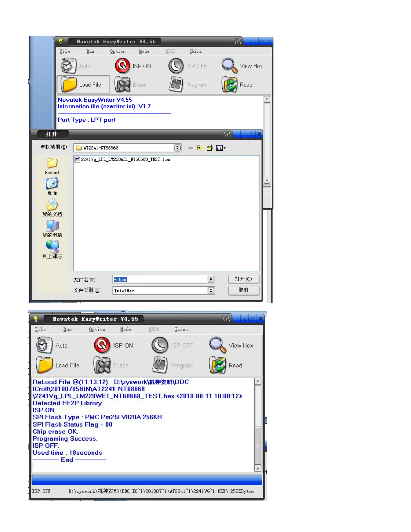Image resolution: width=411 pixels, height=532 pixels.
Task: Click the Erase icon in upper EasyWriter window
Action: 123,84
